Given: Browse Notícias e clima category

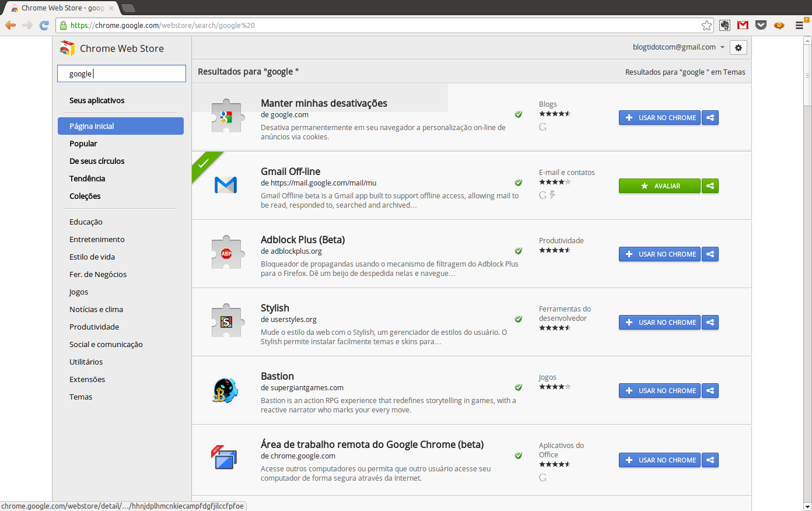Looking at the screenshot, I should tap(96, 309).
